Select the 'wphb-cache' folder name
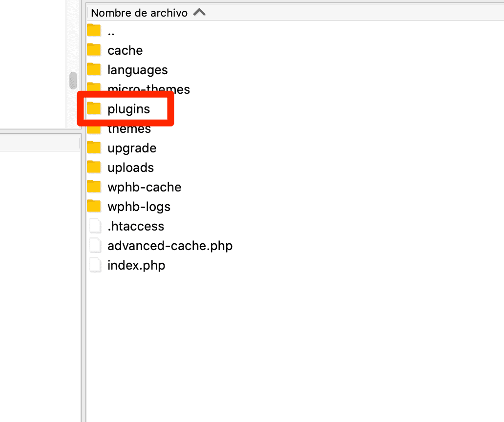This screenshot has width=504, height=422. [145, 188]
